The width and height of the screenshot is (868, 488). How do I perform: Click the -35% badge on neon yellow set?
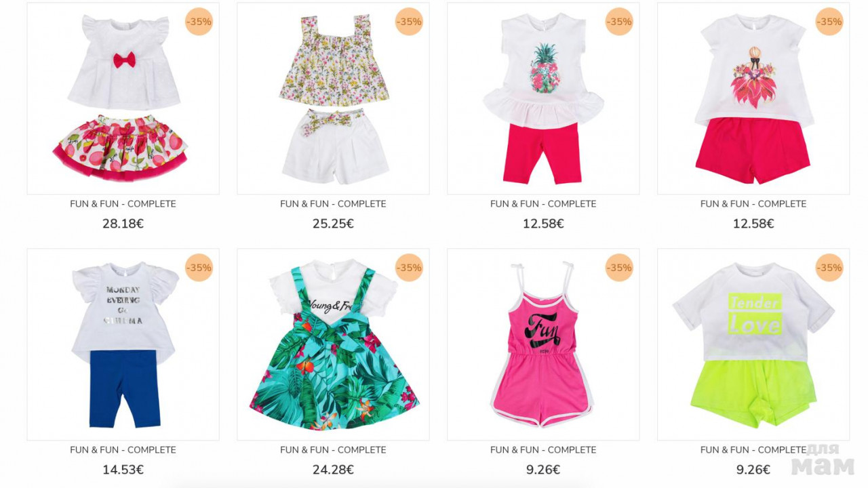(x=829, y=268)
